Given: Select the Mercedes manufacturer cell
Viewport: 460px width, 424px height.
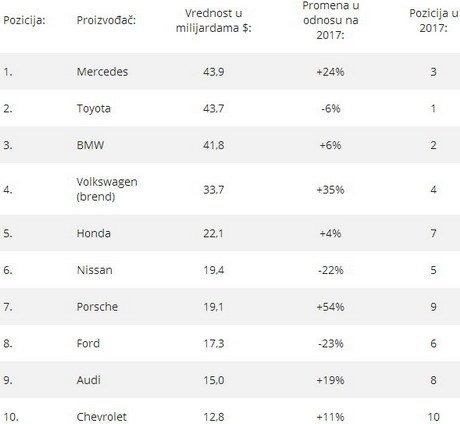Looking at the screenshot, I should coord(102,72).
